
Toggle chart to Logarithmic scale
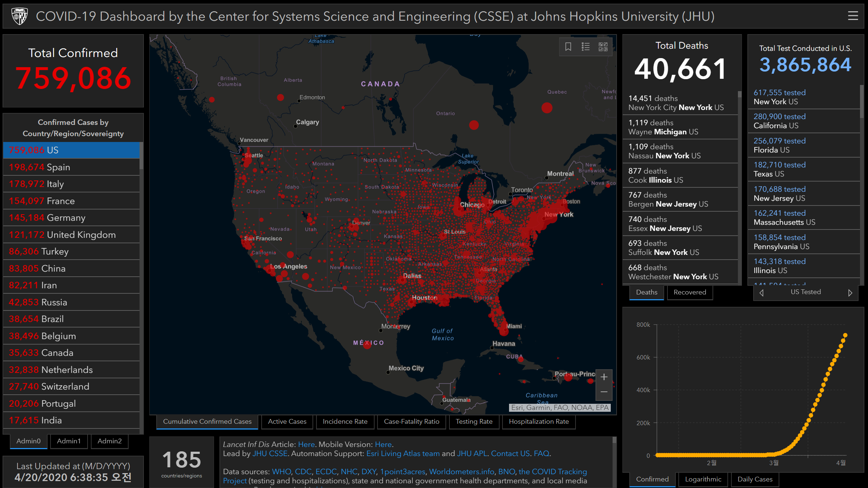tap(703, 479)
